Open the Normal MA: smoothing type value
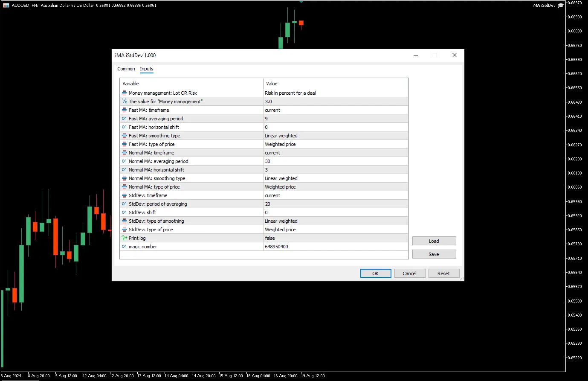This screenshot has width=588, height=381. pos(336,178)
